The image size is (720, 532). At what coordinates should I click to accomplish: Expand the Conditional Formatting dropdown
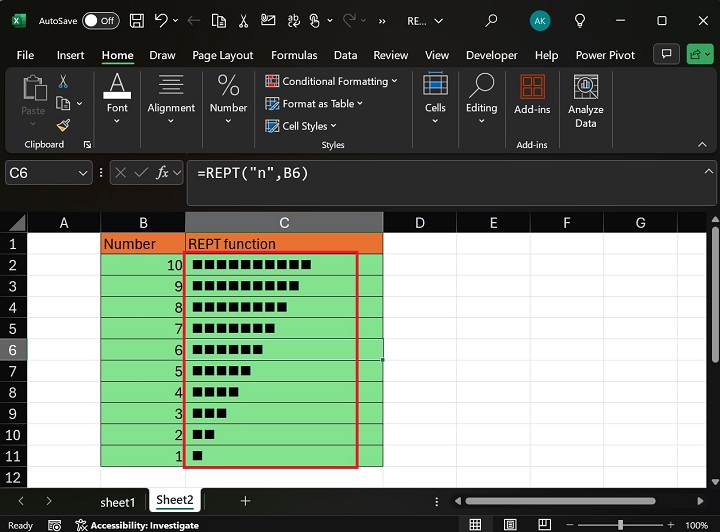(x=332, y=81)
